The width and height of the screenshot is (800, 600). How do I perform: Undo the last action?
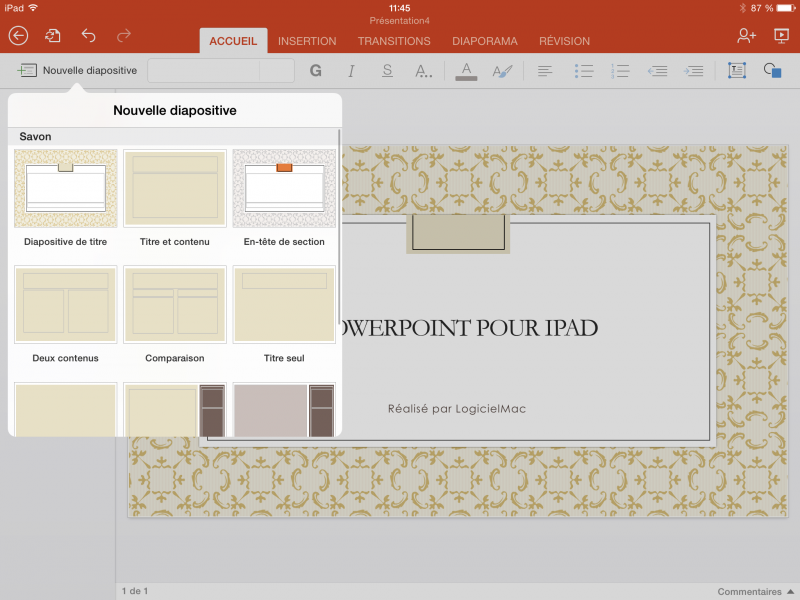pyautogui.click(x=88, y=35)
